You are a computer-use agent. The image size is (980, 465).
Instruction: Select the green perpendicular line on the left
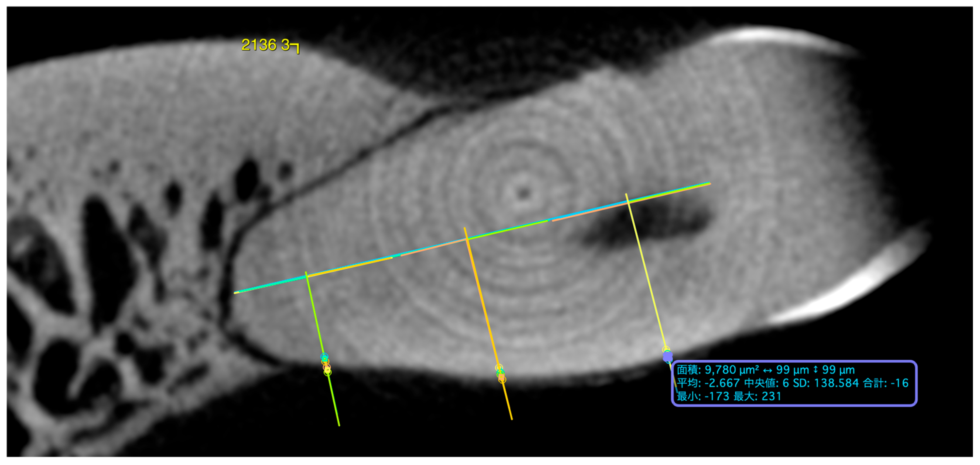point(322,349)
